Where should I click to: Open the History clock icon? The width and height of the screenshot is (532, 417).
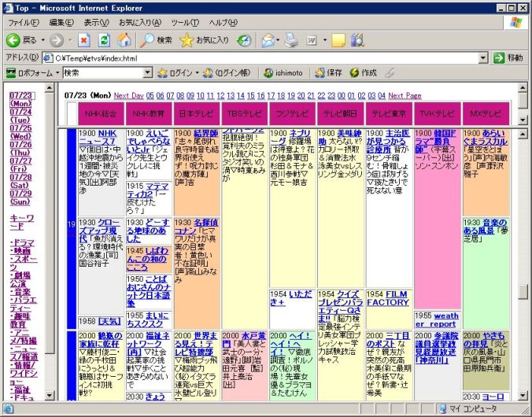(x=244, y=40)
